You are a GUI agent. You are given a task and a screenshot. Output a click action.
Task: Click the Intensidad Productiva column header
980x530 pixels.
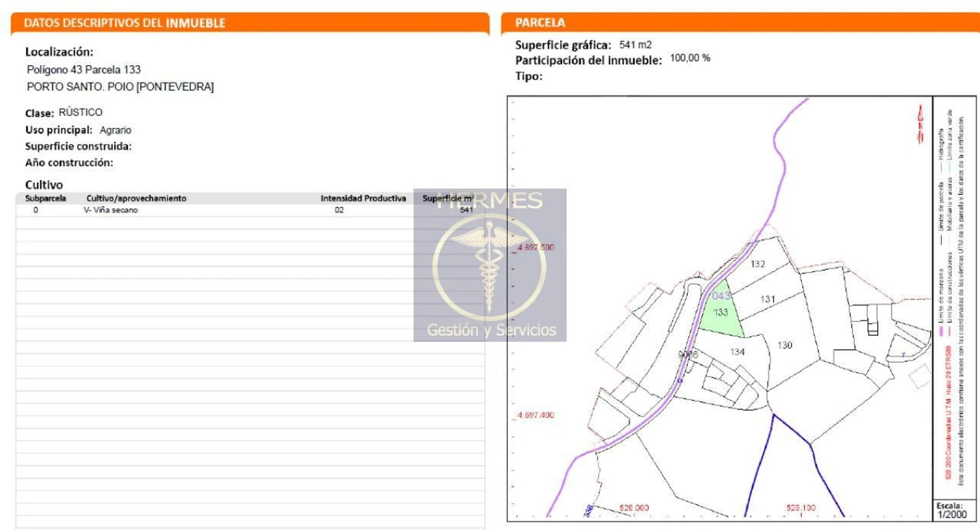click(363, 198)
